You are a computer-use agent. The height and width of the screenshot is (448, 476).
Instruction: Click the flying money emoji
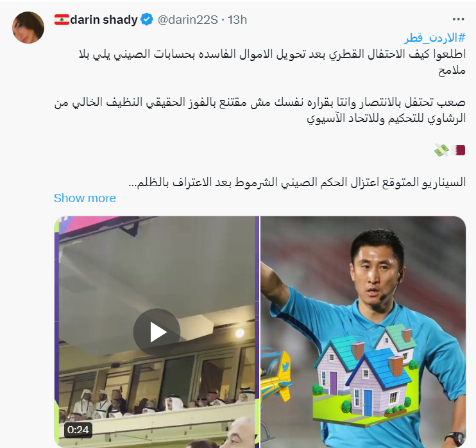pos(441,150)
